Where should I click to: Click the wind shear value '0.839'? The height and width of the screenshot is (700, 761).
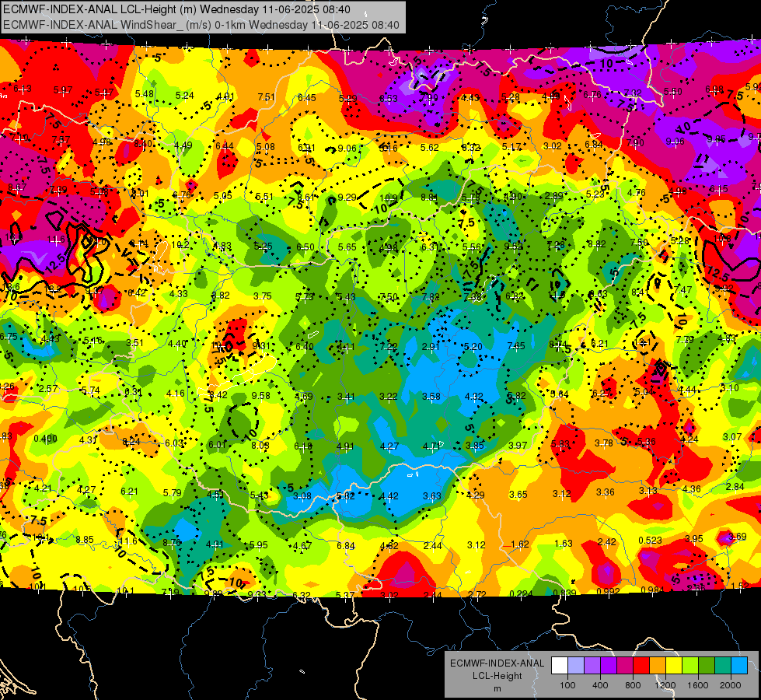(x=564, y=593)
